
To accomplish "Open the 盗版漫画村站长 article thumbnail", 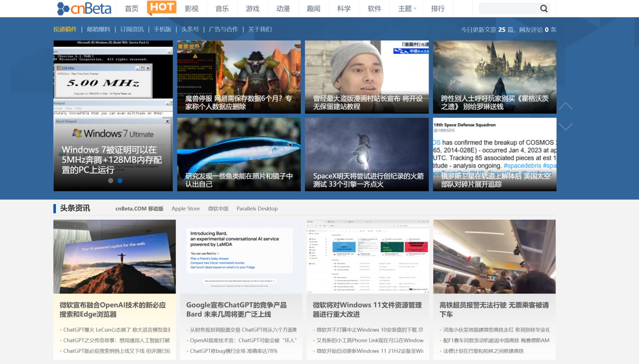I will click(367, 77).
